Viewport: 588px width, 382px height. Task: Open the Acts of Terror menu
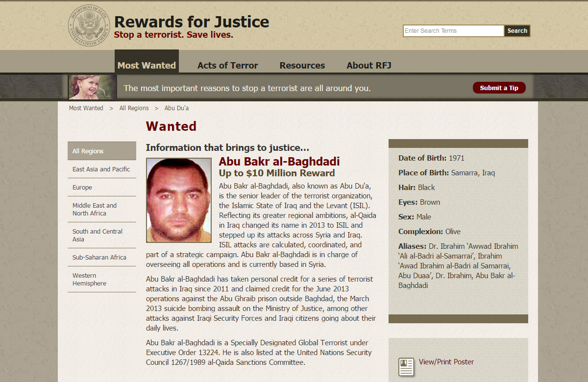(x=228, y=66)
